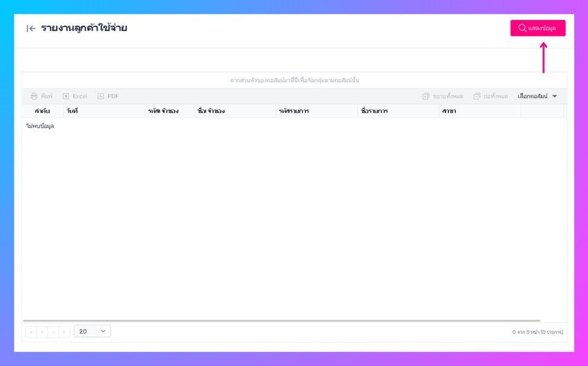Go to the first page with the pager's double-left arrow
The image size is (588, 366).
(31, 332)
